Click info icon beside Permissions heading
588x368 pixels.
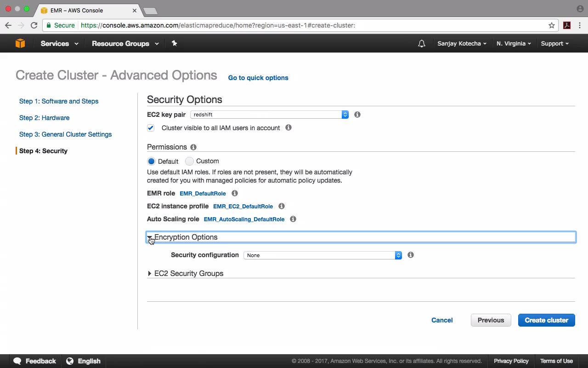click(193, 147)
